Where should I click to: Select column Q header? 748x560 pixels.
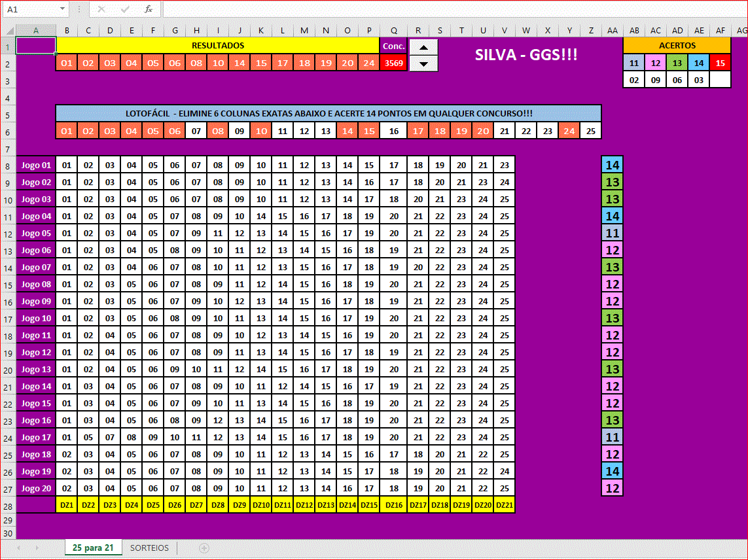pos(393,31)
